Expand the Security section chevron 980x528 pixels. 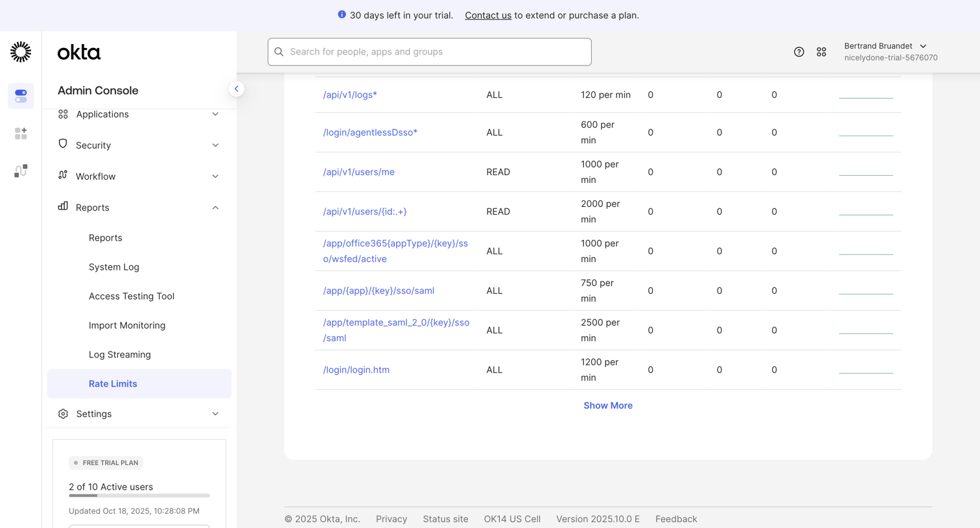[215, 145]
